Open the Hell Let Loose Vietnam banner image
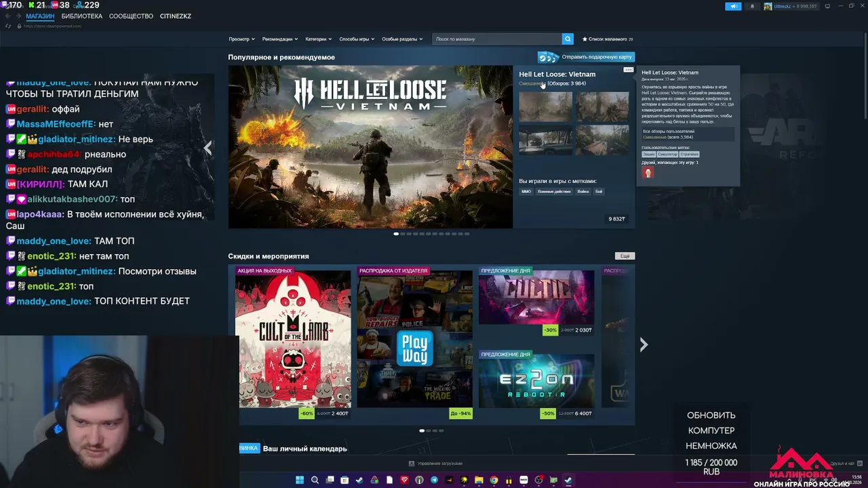This screenshot has width=868, height=488. tap(370, 147)
